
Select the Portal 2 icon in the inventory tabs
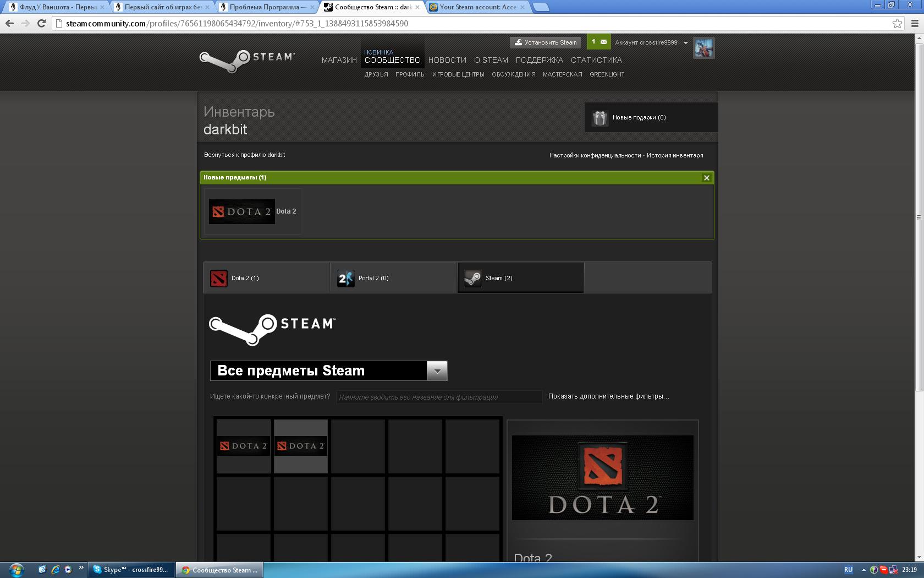[x=346, y=278]
